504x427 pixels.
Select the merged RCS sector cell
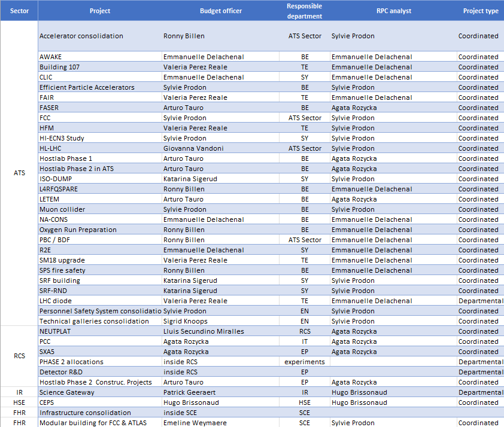(19, 356)
